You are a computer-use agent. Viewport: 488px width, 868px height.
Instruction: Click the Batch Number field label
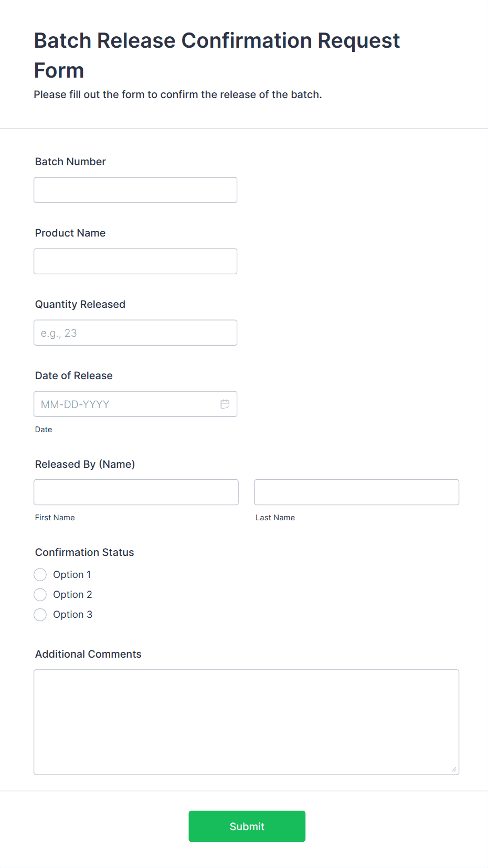pyautogui.click(x=70, y=162)
